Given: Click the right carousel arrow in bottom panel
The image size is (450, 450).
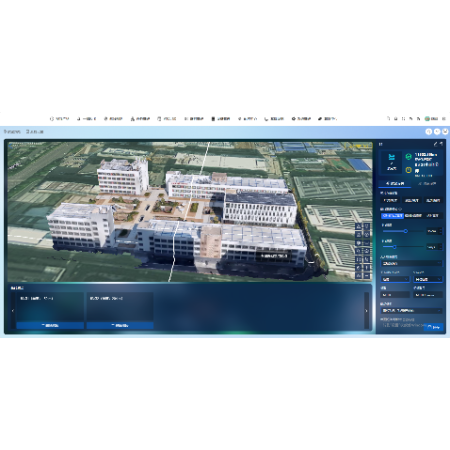Looking at the screenshot, I should point(366,311).
